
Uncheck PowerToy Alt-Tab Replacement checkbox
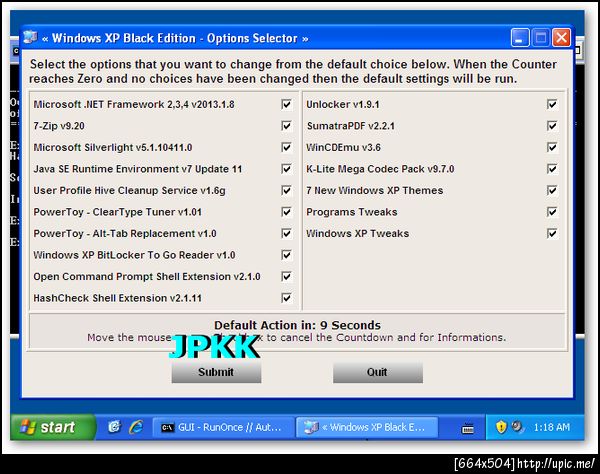pos(286,233)
